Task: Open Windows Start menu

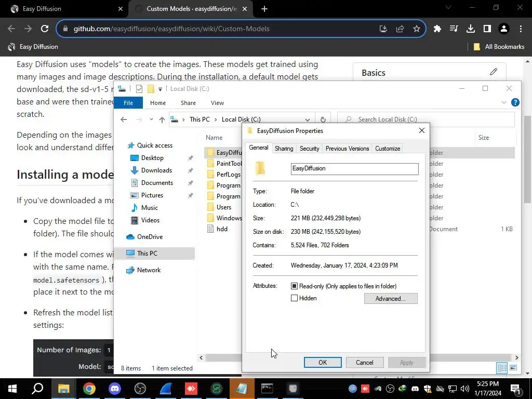Action: point(12,389)
